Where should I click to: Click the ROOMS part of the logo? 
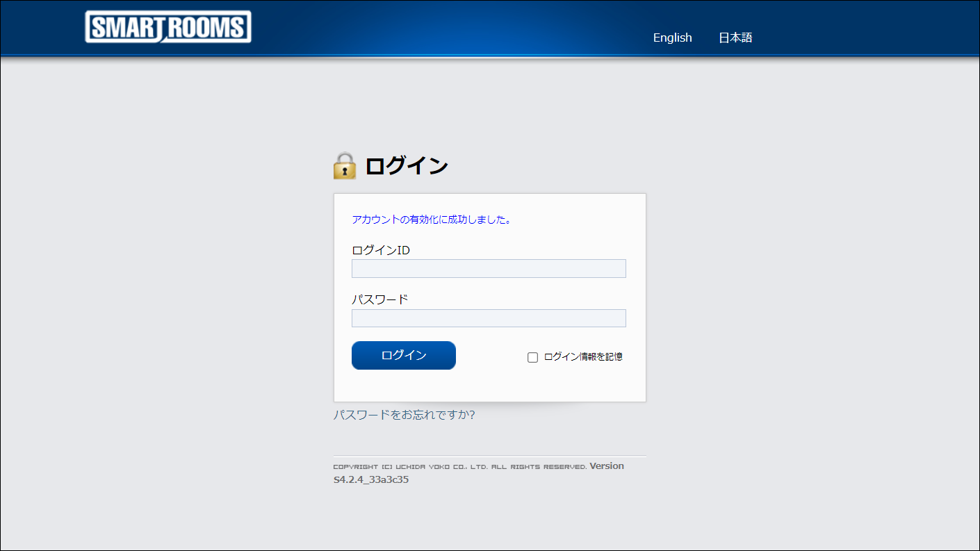[208, 27]
